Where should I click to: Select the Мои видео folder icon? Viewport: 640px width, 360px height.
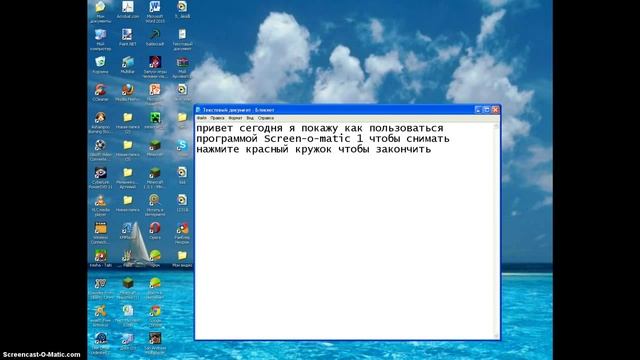pyautogui.click(x=182, y=258)
